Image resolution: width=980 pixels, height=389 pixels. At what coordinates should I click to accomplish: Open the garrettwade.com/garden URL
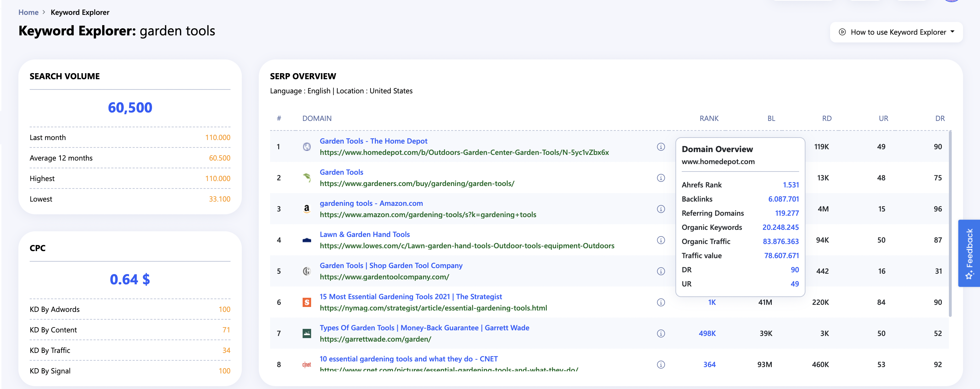(x=375, y=339)
